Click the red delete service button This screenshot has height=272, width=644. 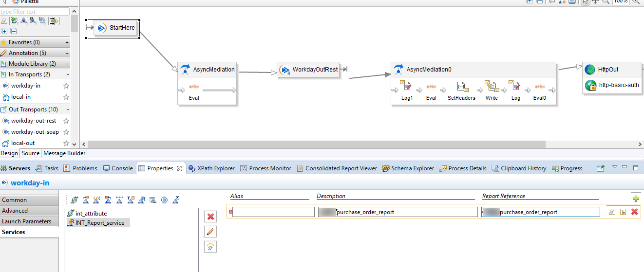pyautogui.click(x=210, y=217)
